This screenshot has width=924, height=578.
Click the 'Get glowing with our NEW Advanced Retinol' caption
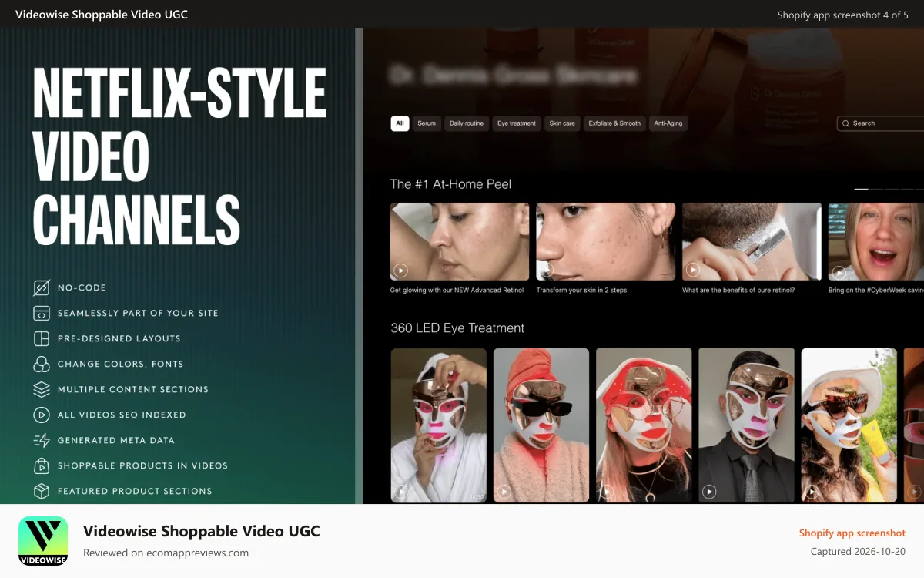(x=457, y=291)
